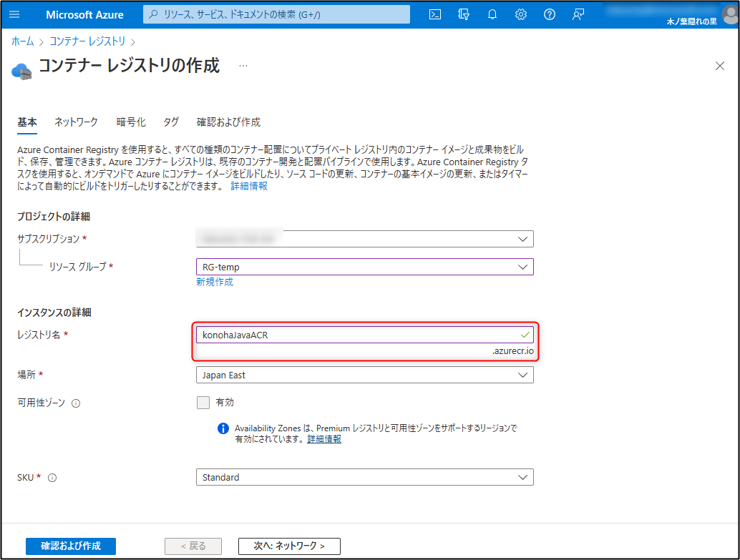Expand the リソース グループ RG-temp dropdown

pyautogui.click(x=365, y=267)
